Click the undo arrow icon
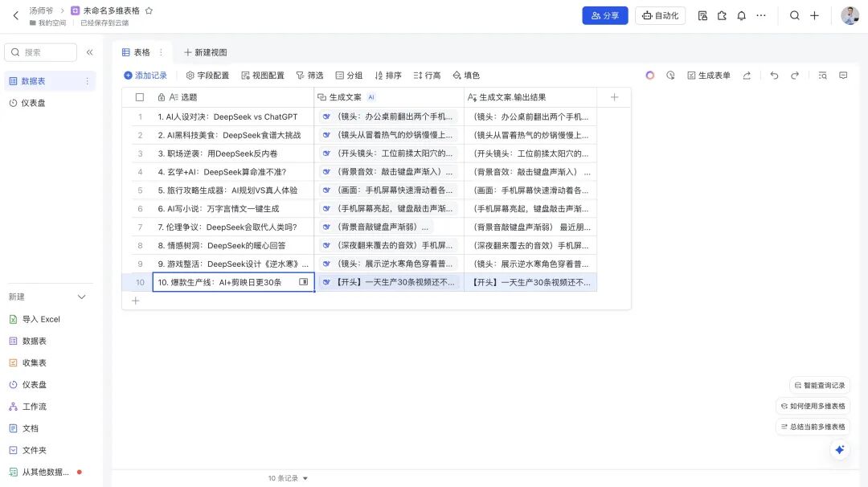Viewport: 868px width, 487px height. (x=774, y=76)
